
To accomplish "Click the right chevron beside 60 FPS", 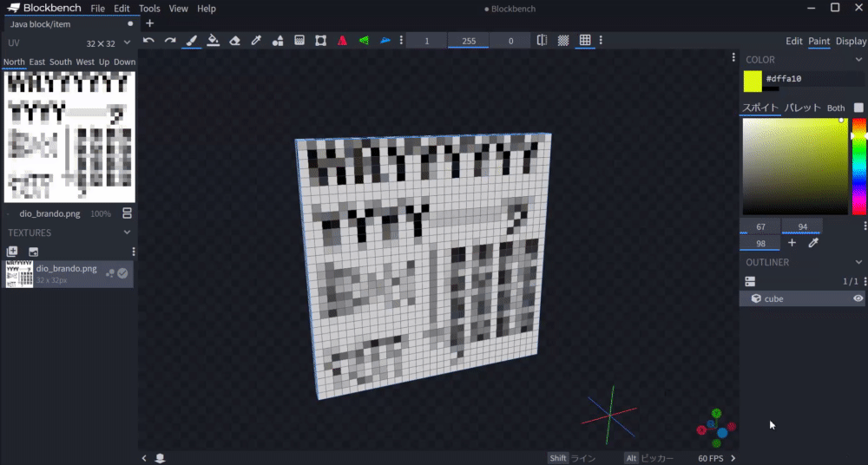I will click(x=733, y=458).
